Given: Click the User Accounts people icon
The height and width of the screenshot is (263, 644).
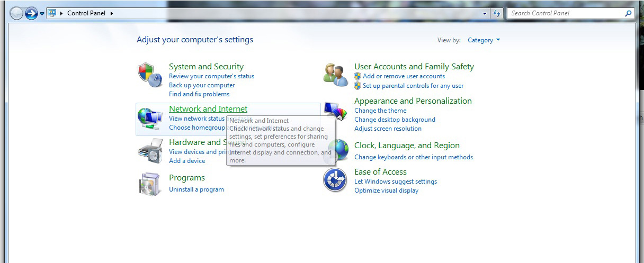Looking at the screenshot, I should [335, 74].
